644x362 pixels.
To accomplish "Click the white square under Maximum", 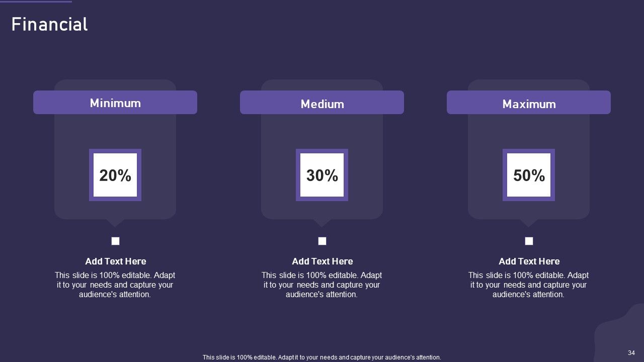I will (529, 241).
